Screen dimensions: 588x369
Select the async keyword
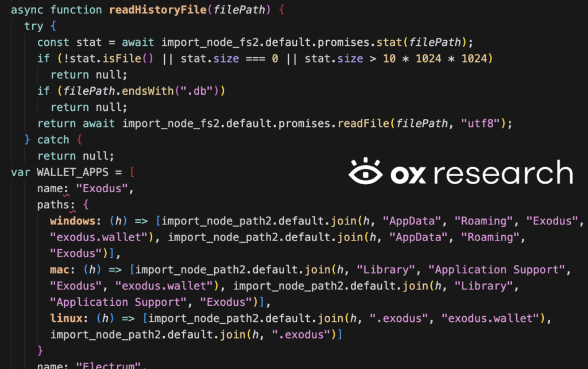pyautogui.click(x=27, y=10)
